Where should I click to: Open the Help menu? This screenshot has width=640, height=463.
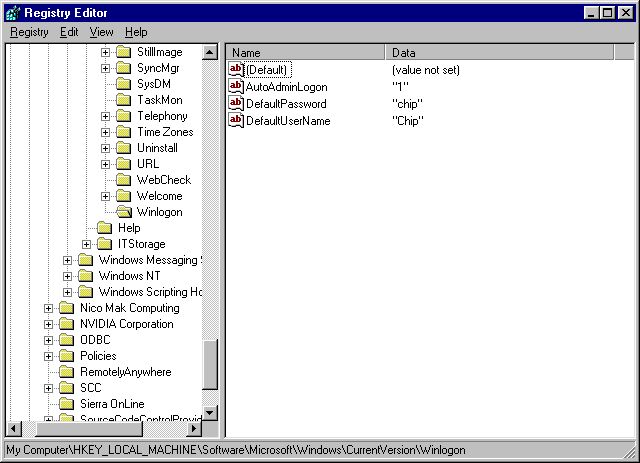(x=136, y=32)
